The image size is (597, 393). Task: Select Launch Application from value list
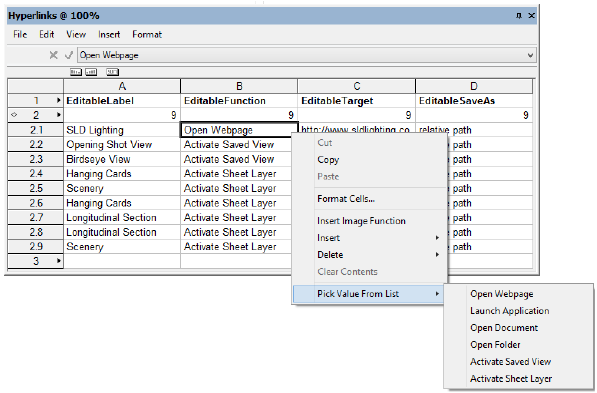pos(509,311)
